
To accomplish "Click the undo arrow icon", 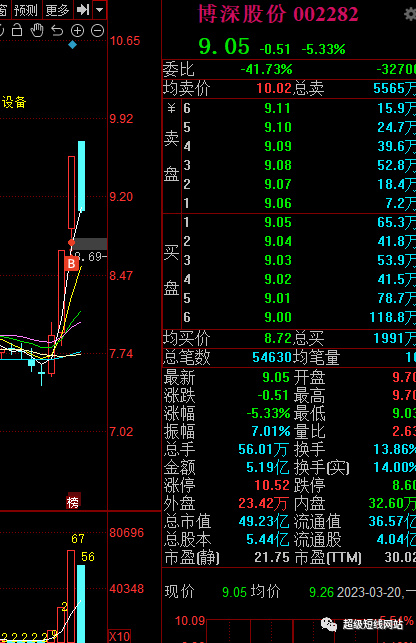I will point(57,31).
